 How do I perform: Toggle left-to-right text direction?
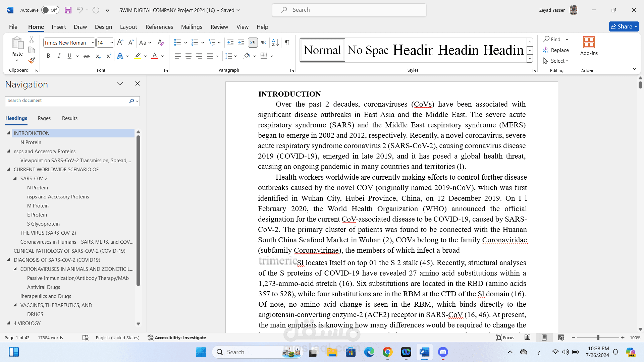pyautogui.click(x=253, y=43)
